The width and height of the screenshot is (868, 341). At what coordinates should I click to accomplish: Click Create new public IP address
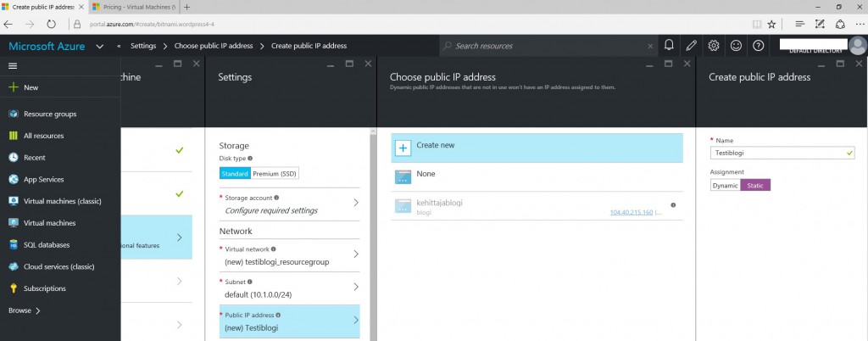(x=537, y=148)
